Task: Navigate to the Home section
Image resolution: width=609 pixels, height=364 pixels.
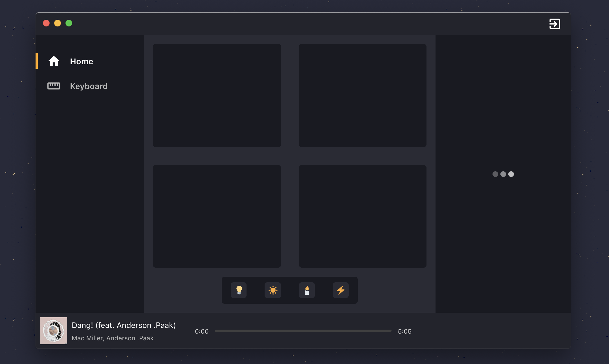Action: (x=81, y=61)
